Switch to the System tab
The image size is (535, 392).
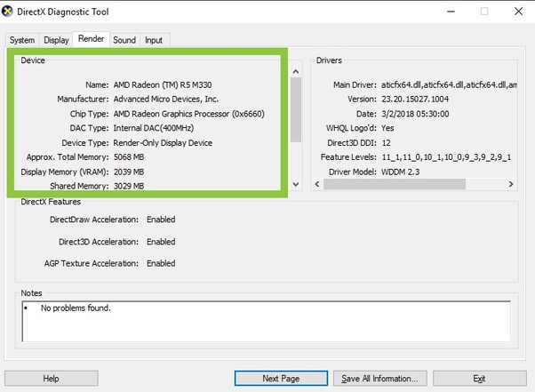(x=22, y=40)
